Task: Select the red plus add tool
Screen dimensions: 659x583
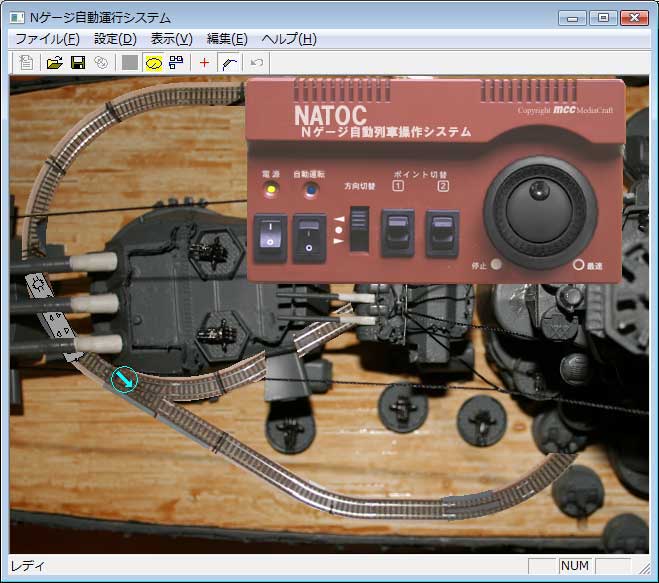Action: [204, 63]
